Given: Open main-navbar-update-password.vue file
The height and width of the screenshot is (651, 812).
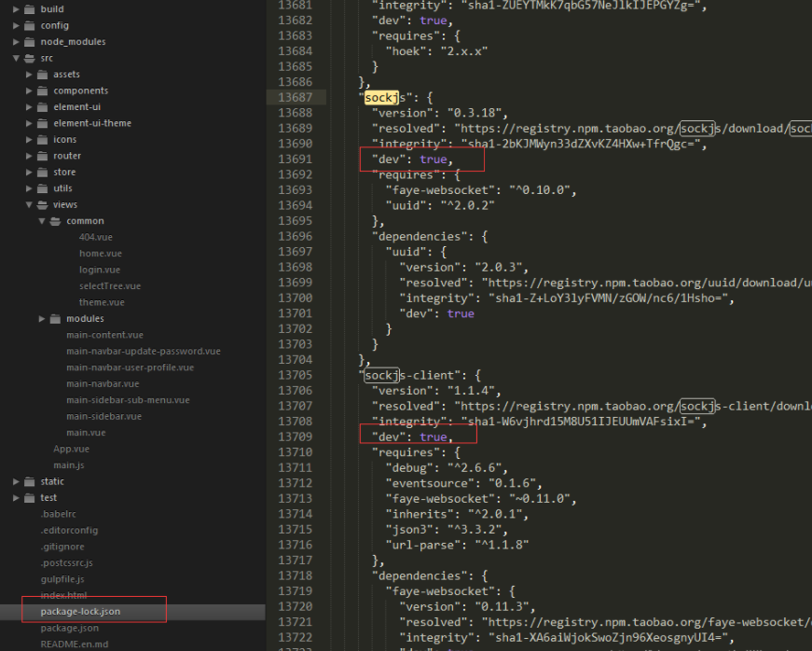Looking at the screenshot, I should (x=144, y=351).
